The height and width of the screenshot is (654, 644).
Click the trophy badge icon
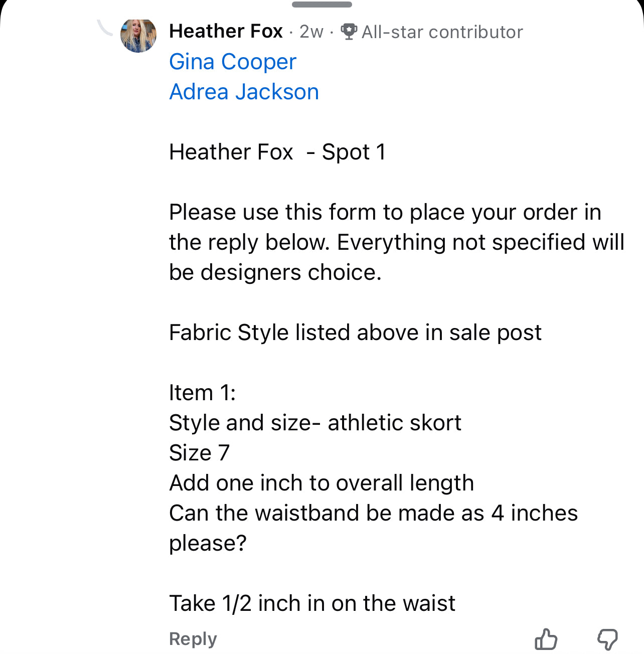(349, 32)
